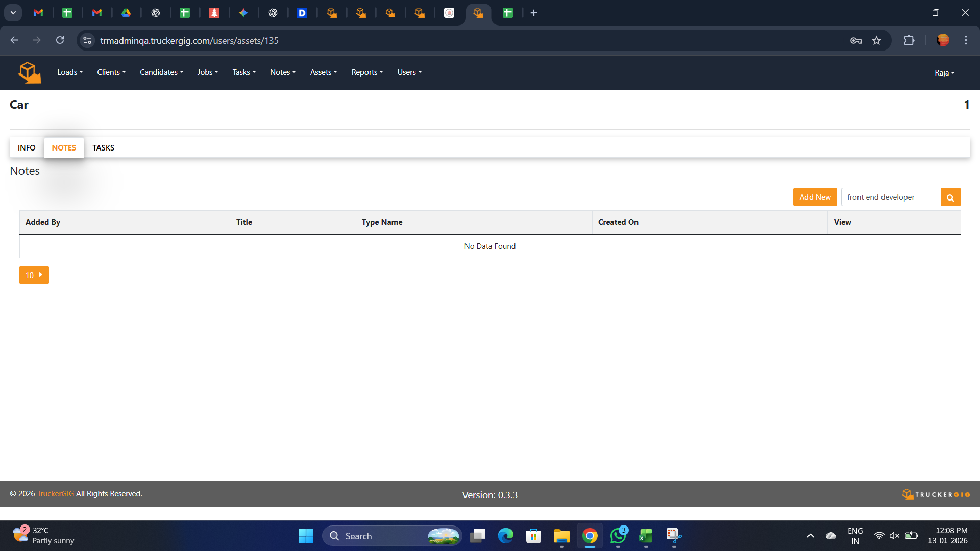980x551 pixels.
Task: Open password manager key icon
Action: point(856,41)
